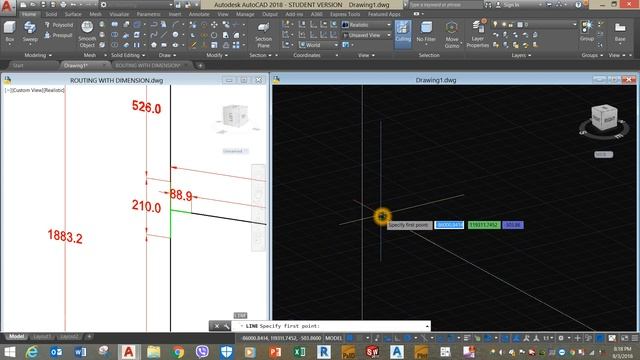640x360 pixels.
Task: Switch to the Start file tab
Action: coord(18,65)
